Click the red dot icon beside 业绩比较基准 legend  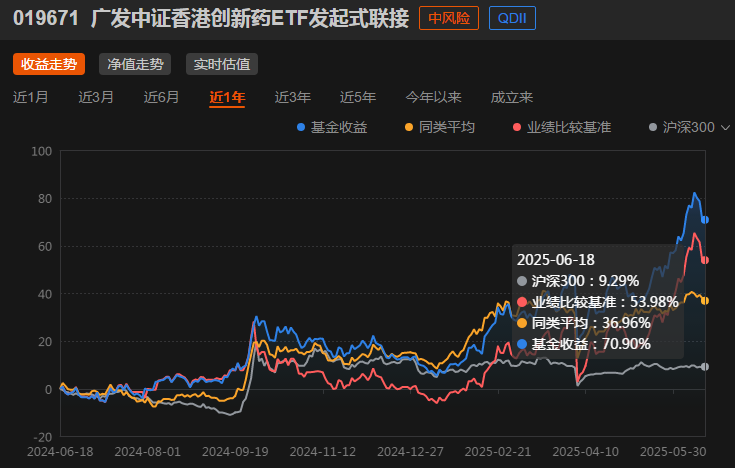(x=517, y=127)
